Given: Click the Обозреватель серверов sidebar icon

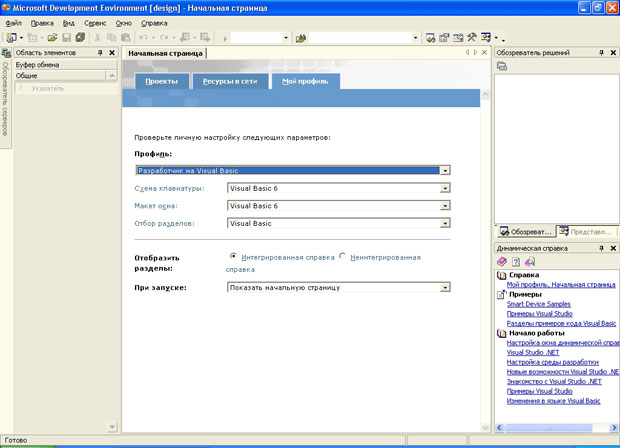Looking at the screenshot, I should coord(6,53).
